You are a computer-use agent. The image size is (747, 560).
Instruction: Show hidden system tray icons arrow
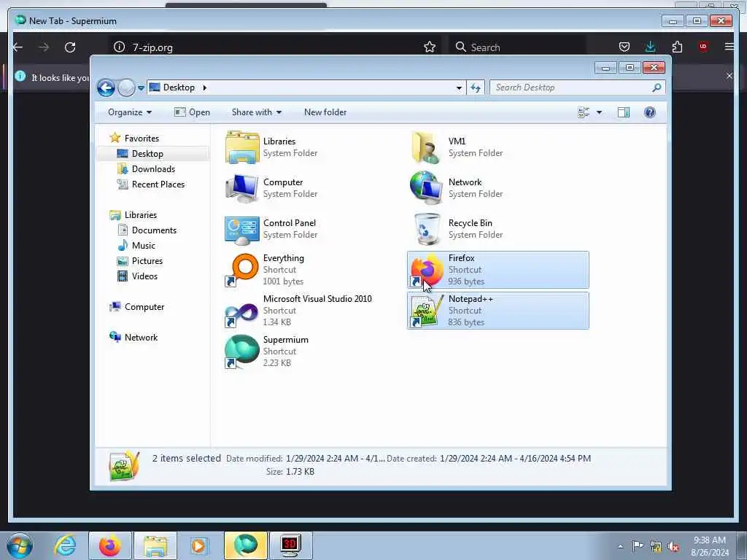pyautogui.click(x=620, y=547)
